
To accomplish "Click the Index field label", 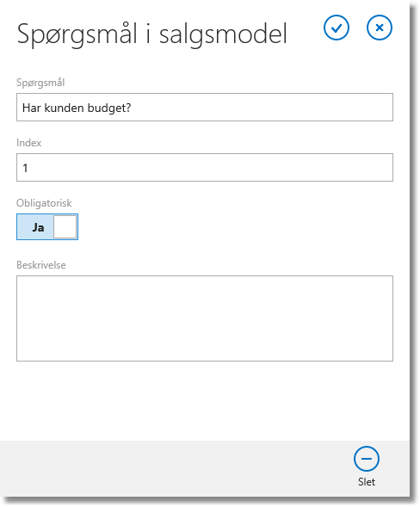I will (x=28, y=143).
